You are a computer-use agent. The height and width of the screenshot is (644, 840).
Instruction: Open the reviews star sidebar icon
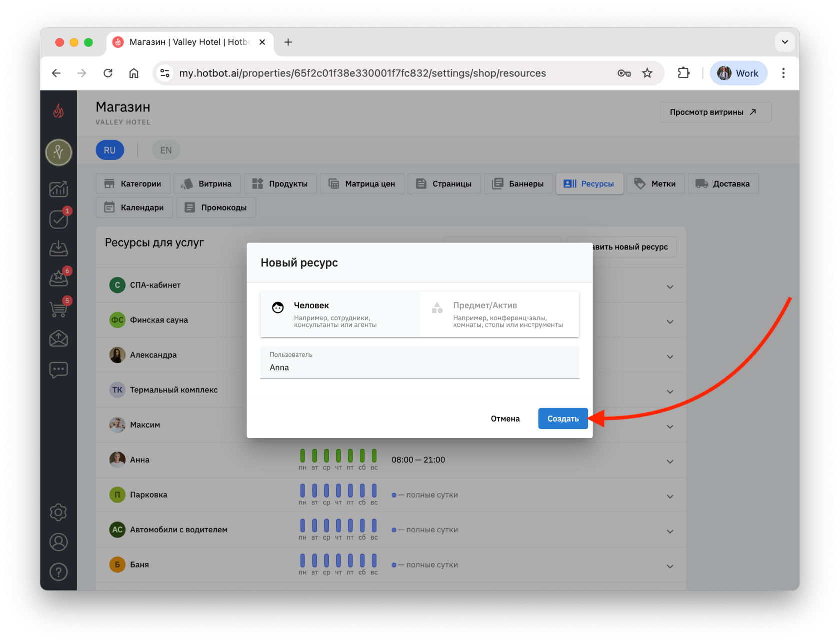point(59,279)
